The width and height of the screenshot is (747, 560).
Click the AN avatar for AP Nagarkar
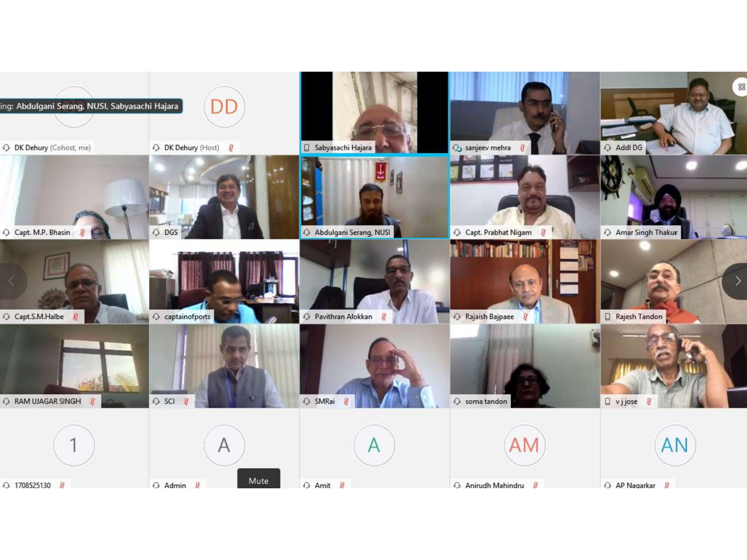tap(675, 445)
